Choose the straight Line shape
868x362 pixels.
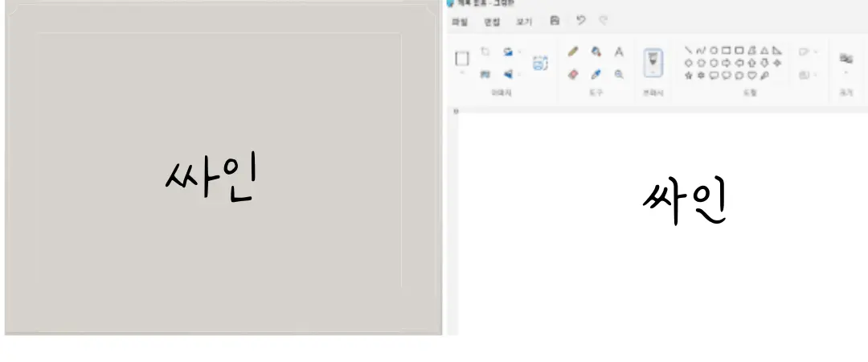click(x=689, y=50)
